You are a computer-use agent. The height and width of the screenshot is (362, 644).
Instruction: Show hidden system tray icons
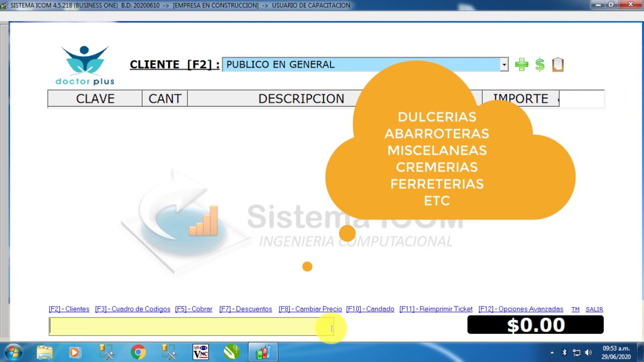tap(552, 352)
